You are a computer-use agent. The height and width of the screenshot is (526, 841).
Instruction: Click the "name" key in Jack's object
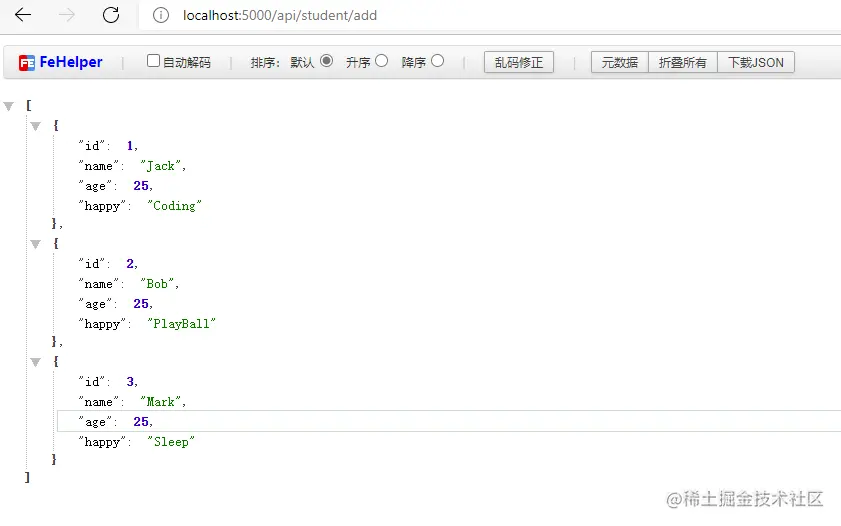(x=99, y=166)
